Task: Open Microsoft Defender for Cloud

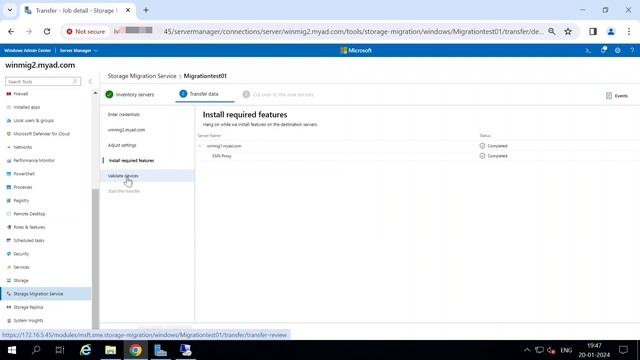Action: tap(41, 134)
